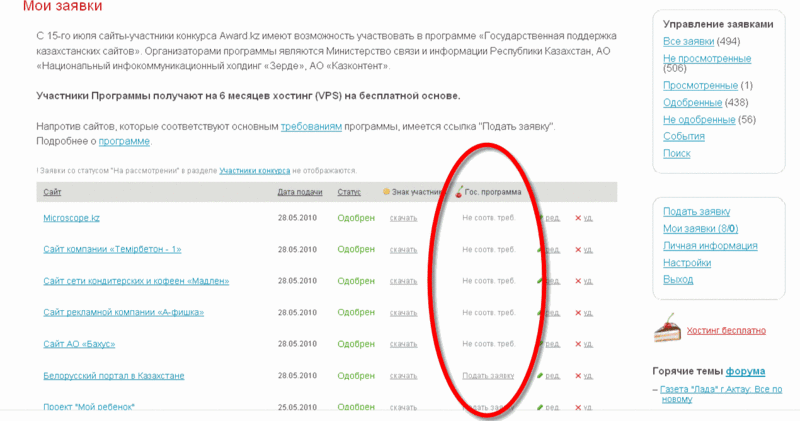The width and height of the screenshot is (800, 421).
Task: Edit the АО «Бахус» entry
Action: 553,344
